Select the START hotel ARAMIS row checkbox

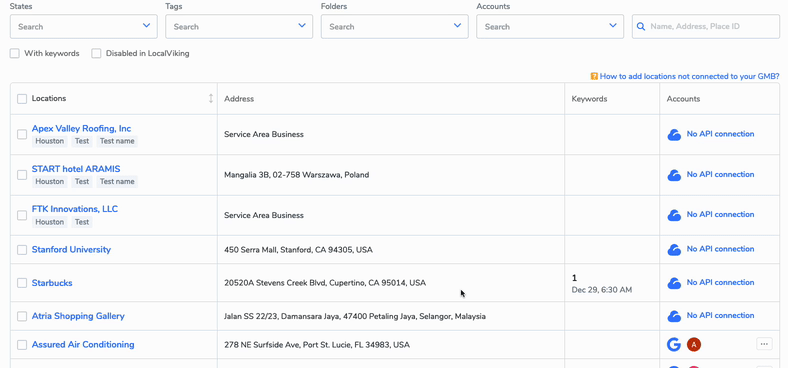coord(22,175)
